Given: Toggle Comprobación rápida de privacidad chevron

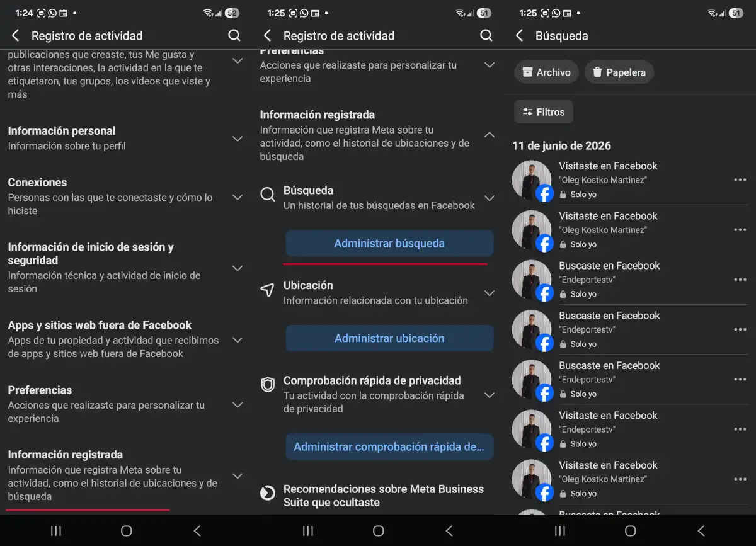Looking at the screenshot, I should coord(490,395).
